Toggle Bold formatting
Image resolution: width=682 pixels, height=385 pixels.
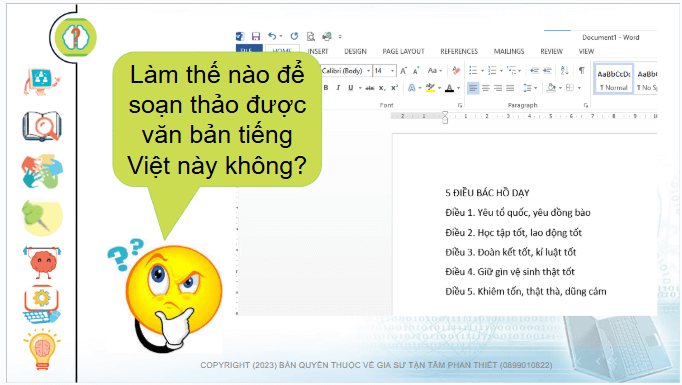(x=325, y=88)
